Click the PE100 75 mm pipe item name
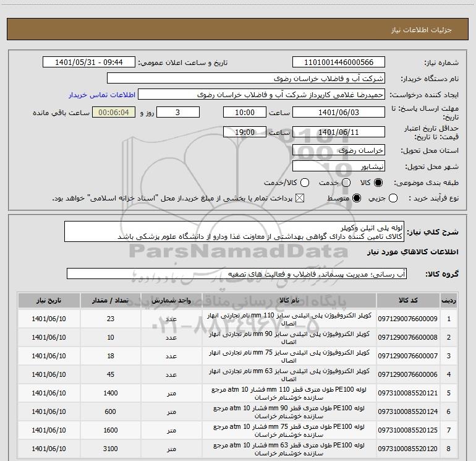The height and width of the screenshot is (461, 476). point(289,430)
